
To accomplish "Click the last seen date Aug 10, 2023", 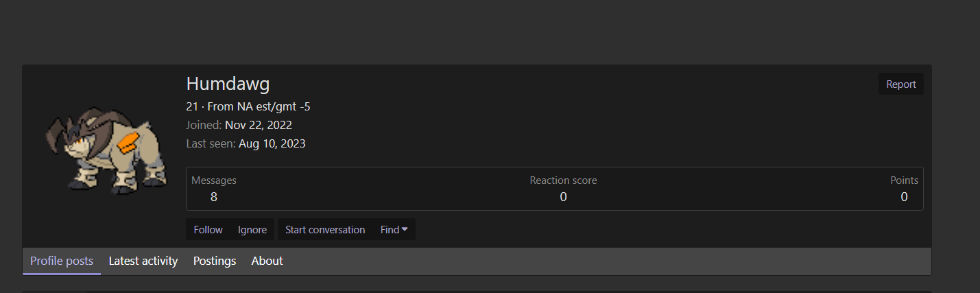I will pos(272,143).
